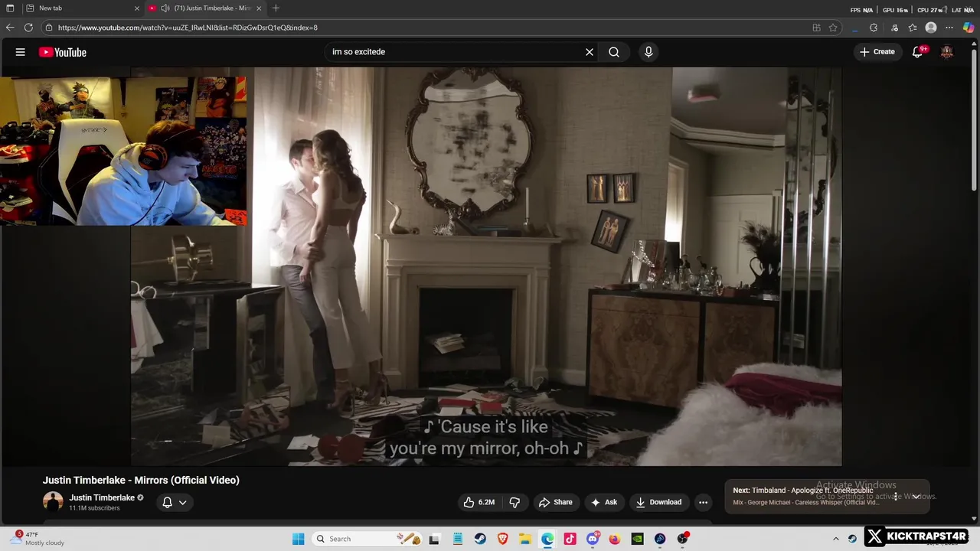This screenshot has width=980, height=551.
Task: Add page to favorites with star
Action: pyautogui.click(x=833, y=28)
